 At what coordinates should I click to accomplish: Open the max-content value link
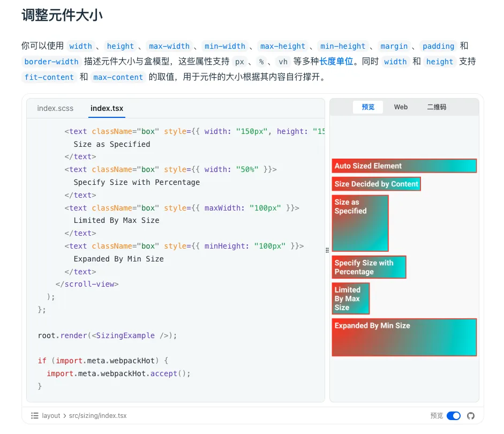click(x=118, y=77)
